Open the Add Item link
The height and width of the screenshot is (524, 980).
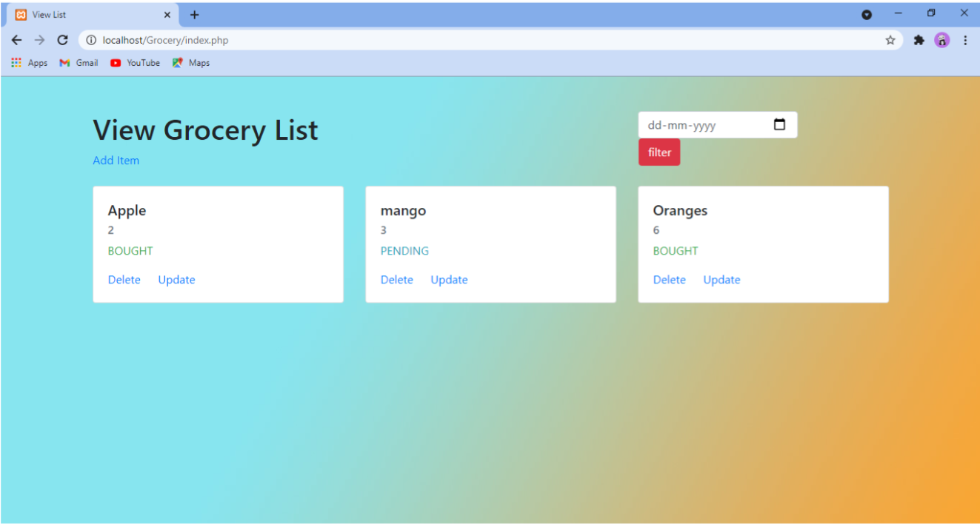(x=116, y=160)
